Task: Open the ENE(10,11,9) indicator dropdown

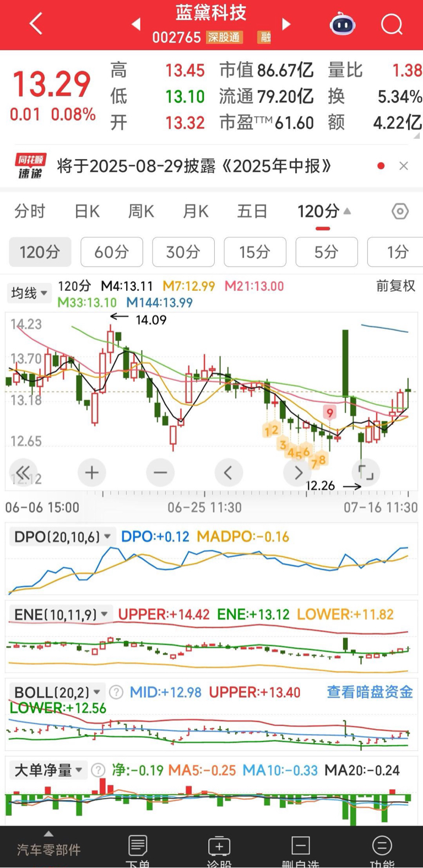Action: (x=61, y=615)
